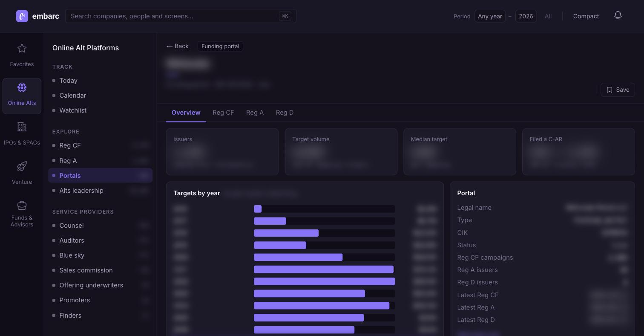Screen dimensions: 644x336
Task: Switch to the Reg A tab
Action: coord(255,113)
